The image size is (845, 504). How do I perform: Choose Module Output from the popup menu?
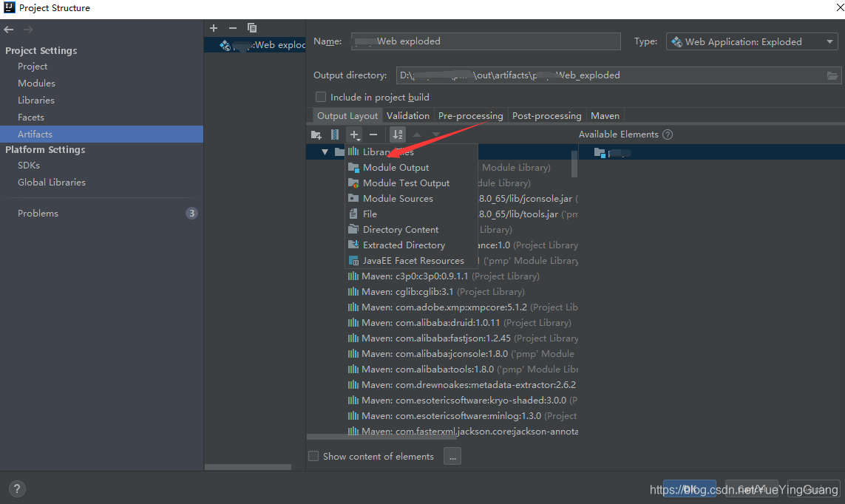411,168
